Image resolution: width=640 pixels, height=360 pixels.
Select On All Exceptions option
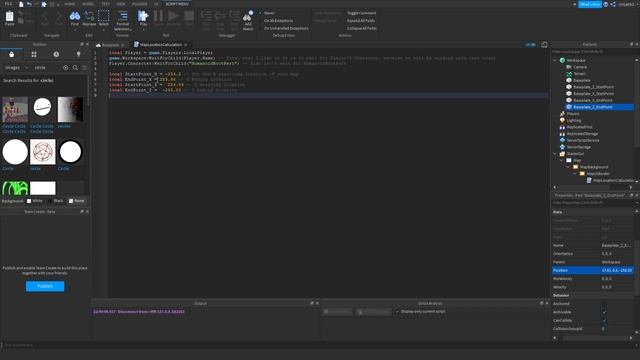tap(276, 21)
